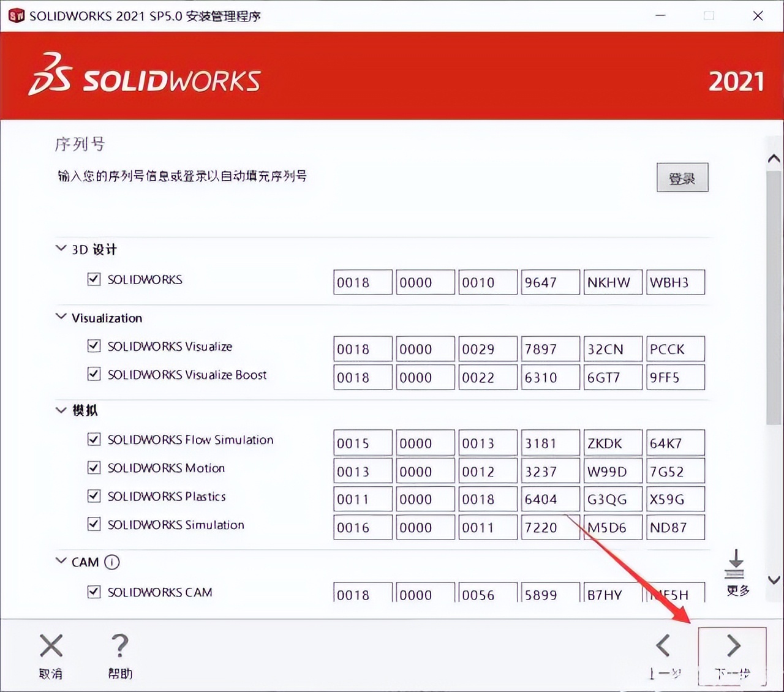Deselect SOLIDWORKS CAM
This screenshot has height=692, width=784.
94,592
